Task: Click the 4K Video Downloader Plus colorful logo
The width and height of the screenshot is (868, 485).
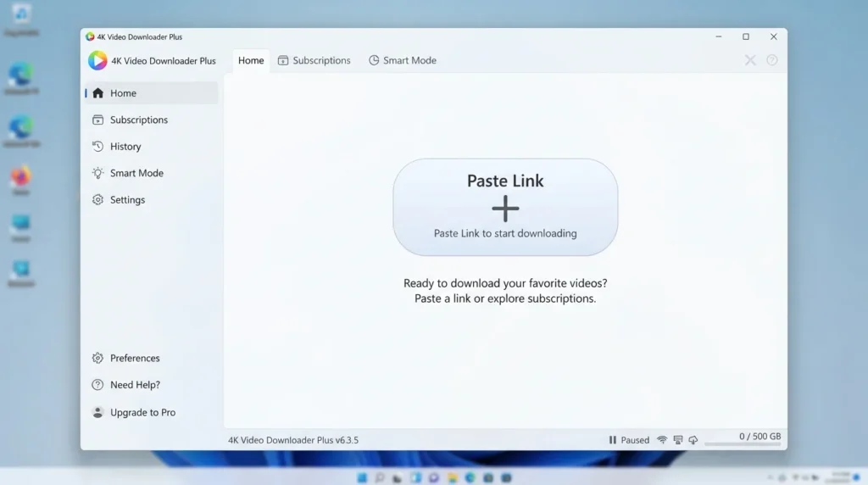Action: 97,60
